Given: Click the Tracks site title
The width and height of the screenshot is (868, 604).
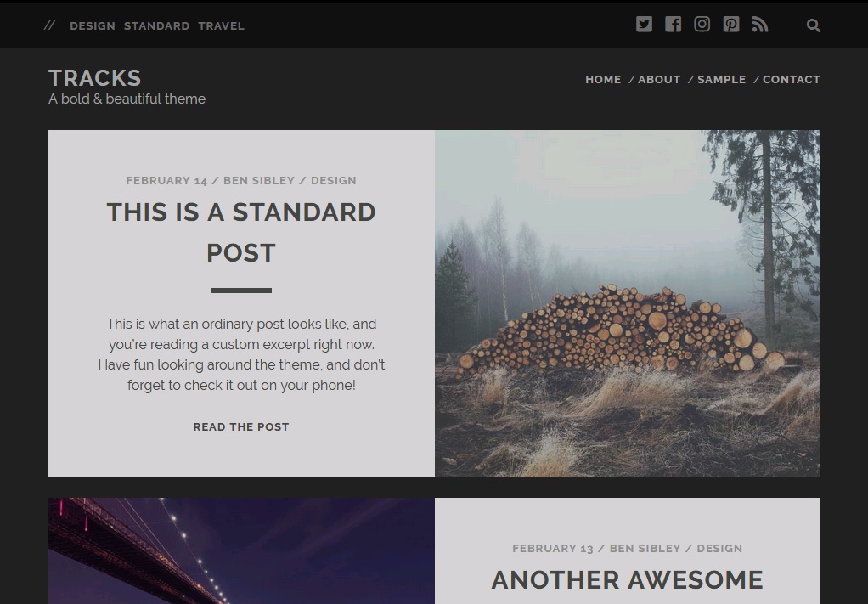Looking at the screenshot, I should (94, 78).
